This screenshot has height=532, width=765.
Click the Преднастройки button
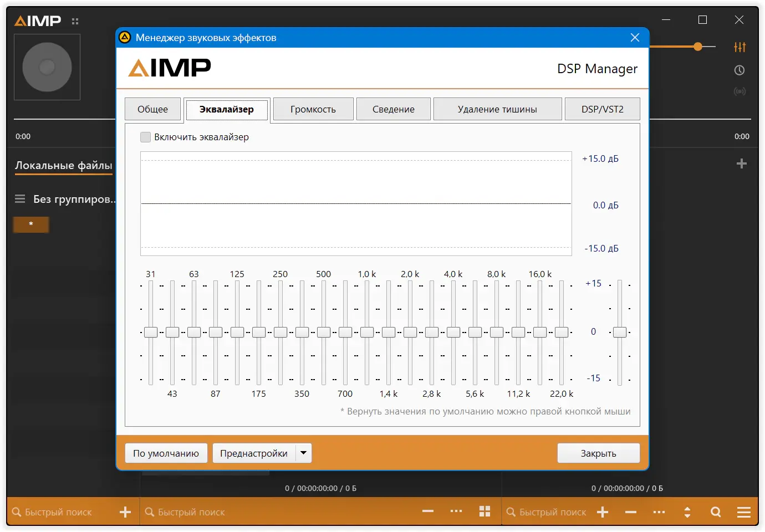coord(254,453)
